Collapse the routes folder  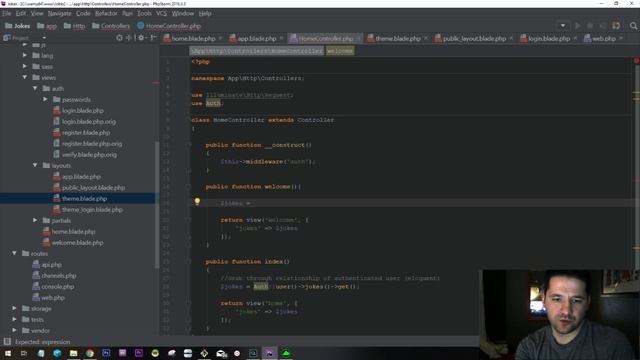click(x=15, y=253)
